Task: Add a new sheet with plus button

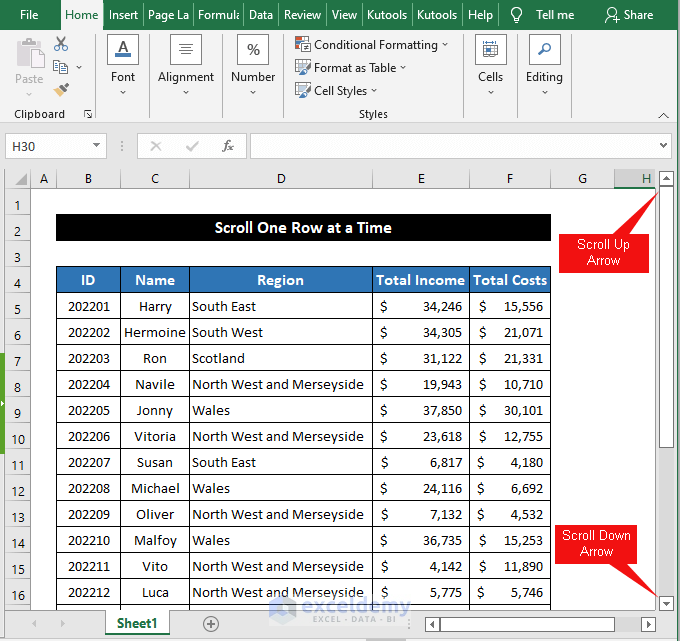Action: click(211, 624)
